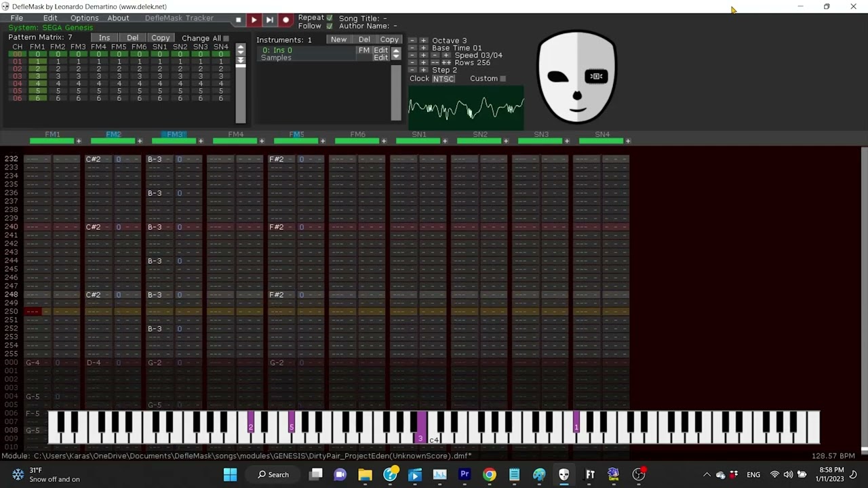Copy the selected instrument
The image size is (868, 488).
389,40
